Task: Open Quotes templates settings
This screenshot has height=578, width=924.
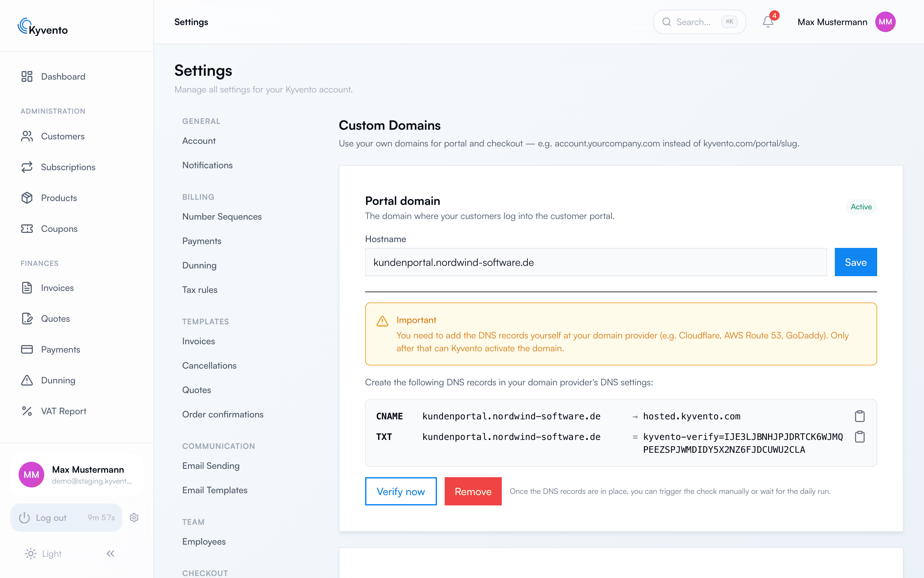Action: pyautogui.click(x=197, y=390)
